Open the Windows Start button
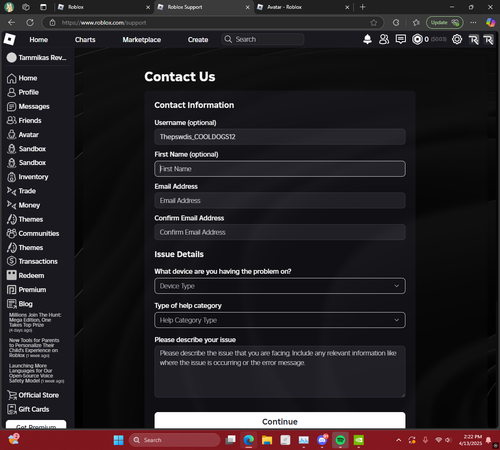Image resolution: width=500 pixels, height=450 pixels. (118, 440)
